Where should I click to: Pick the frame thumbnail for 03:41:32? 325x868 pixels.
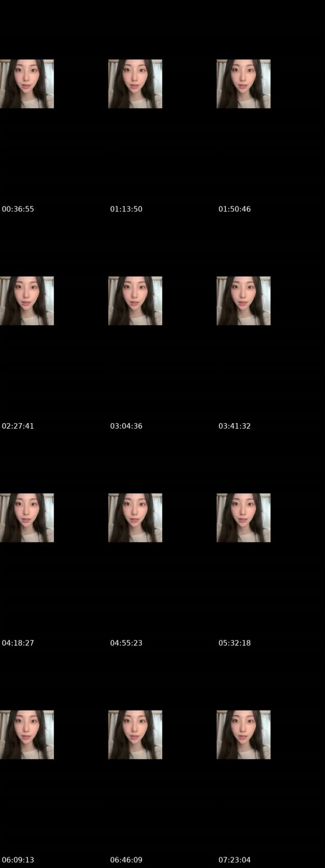tap(244, 301)
